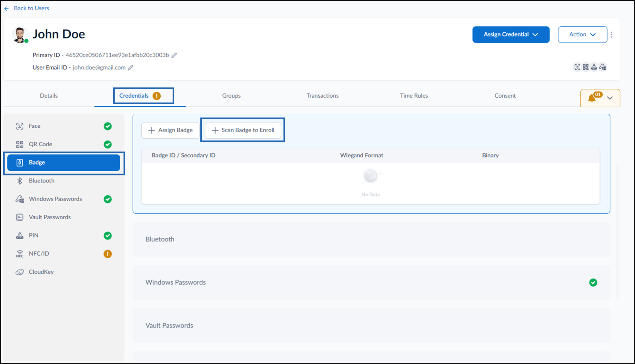
Task: Open the three-dot more options menu
Action: click(611, 34)
